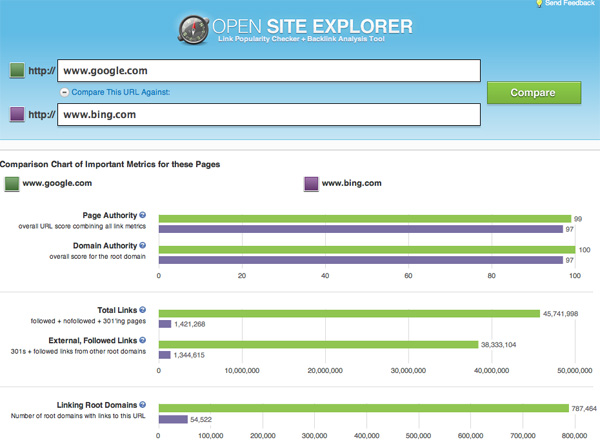
Task: Click the External, Followed Links help icon
Action: click(x=142, y=340)
